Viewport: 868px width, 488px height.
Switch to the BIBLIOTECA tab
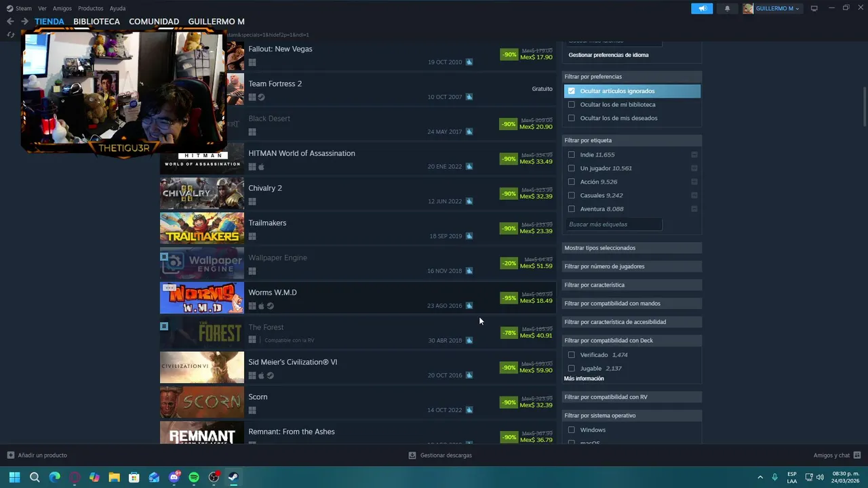(96, 21)
